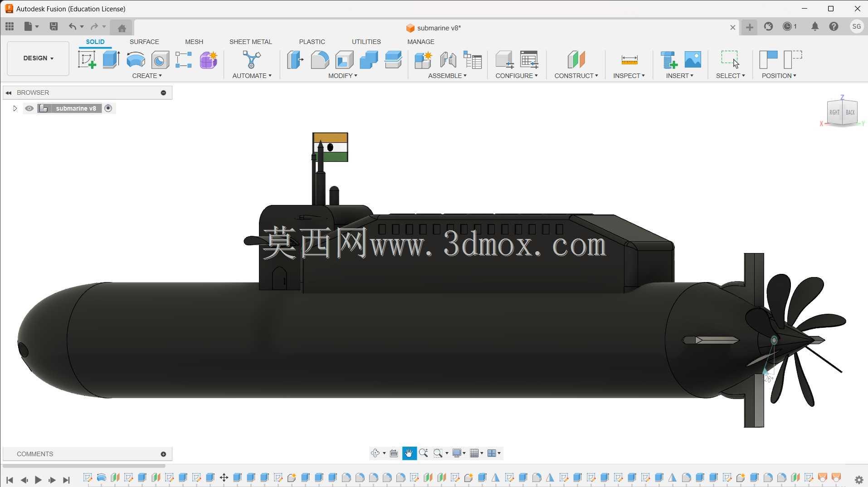This screenshot has width=868, height=487.
Task: Click the Select window selection icon
Action: [730, 59]
